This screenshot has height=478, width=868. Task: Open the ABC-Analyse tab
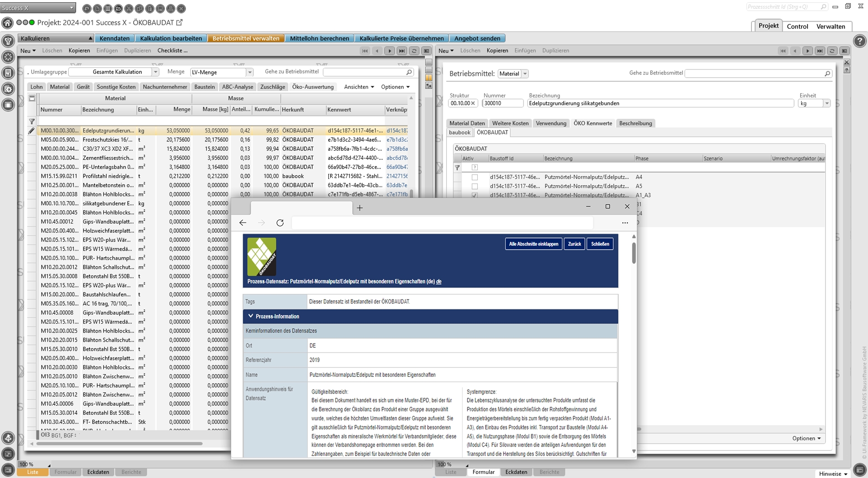click(x=238, y=87)
